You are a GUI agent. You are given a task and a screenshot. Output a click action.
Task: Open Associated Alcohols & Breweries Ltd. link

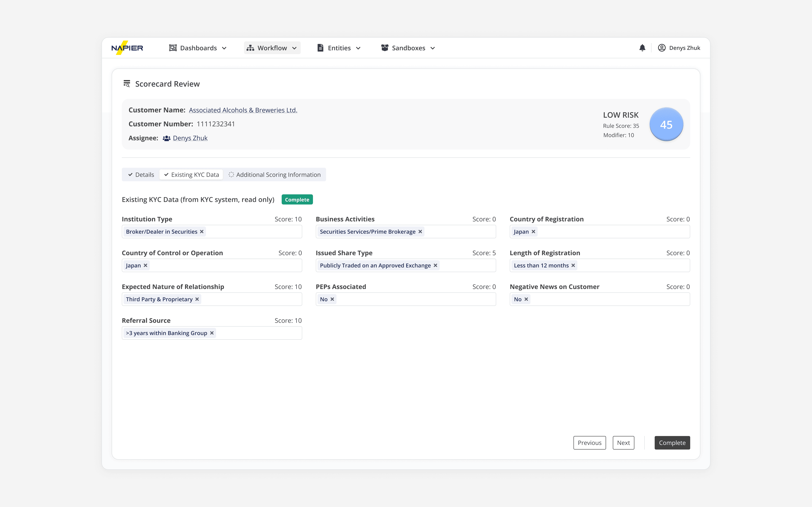tap(243, 110)
